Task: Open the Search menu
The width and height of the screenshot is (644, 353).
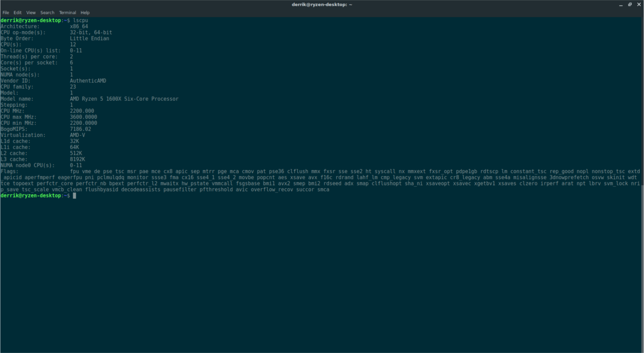Action: click(x=47, y=12)
